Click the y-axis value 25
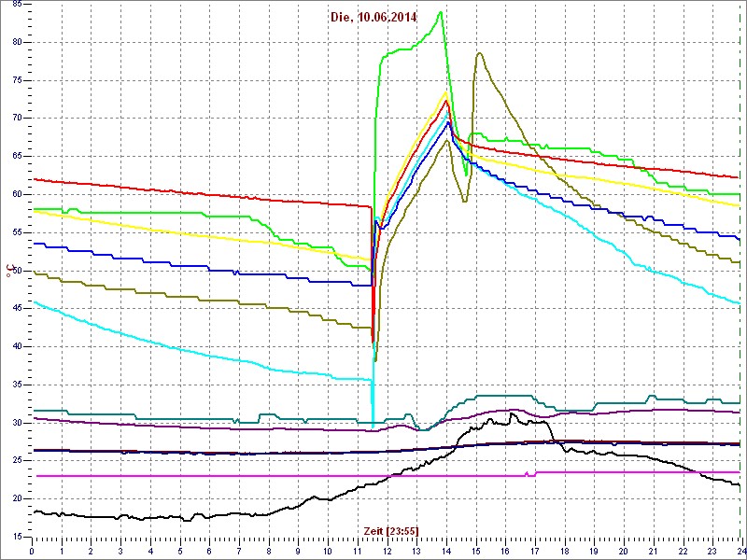The width and height of the screenshot is (747, 560). pyautogui.click(x=15, y=461)
